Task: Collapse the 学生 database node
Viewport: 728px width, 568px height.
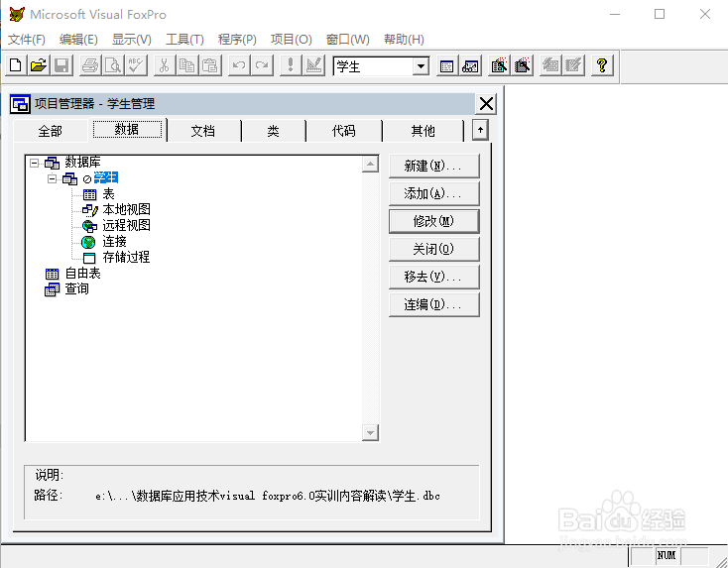Action: coord(52,178)
